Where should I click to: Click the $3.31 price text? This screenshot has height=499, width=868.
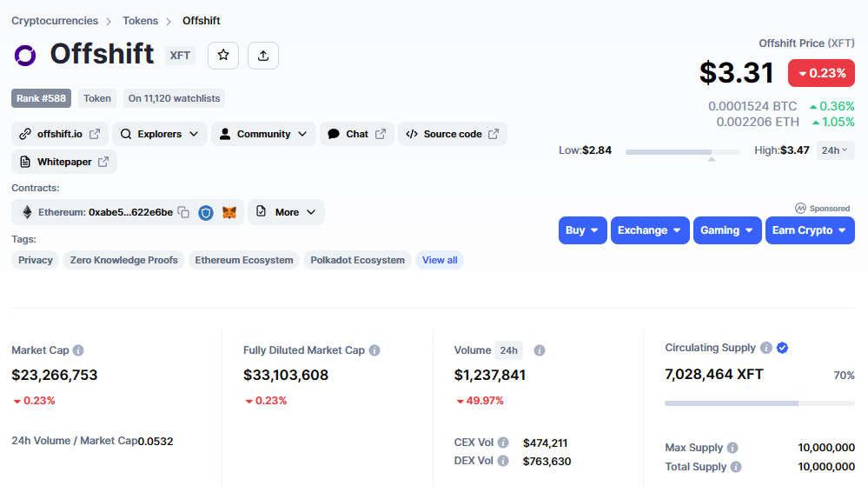point(736,72)
